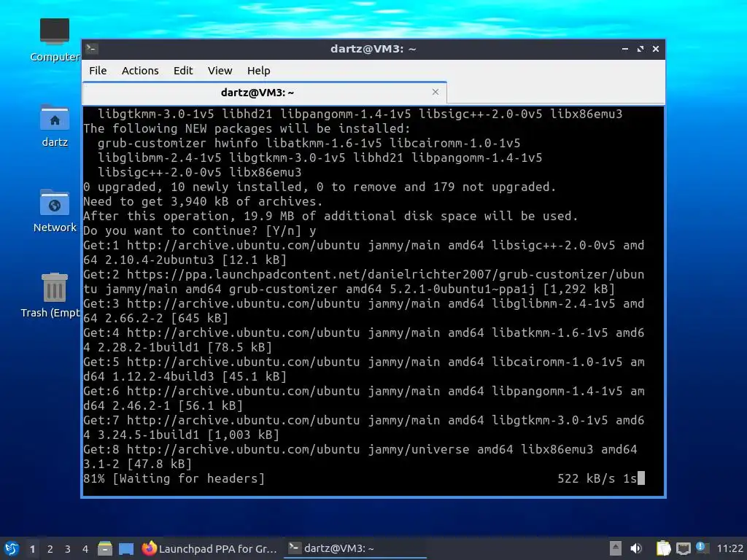Switch to workspace 1
747x560 pixels.
coord(32,549)
